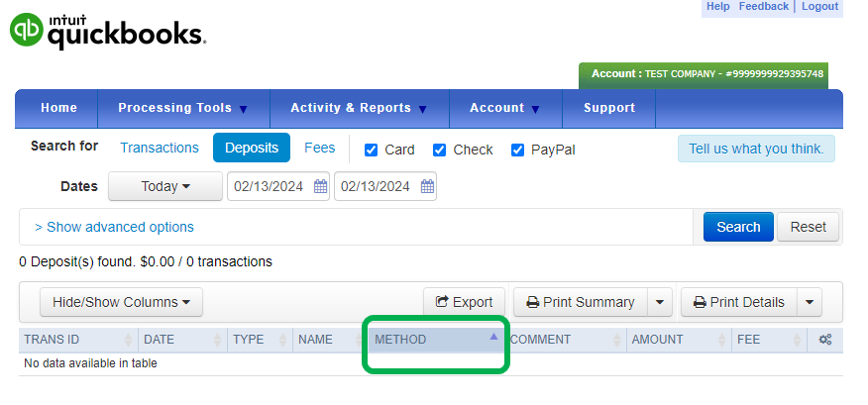
Task: Open the Help link
Action: (x=718, y=7)
